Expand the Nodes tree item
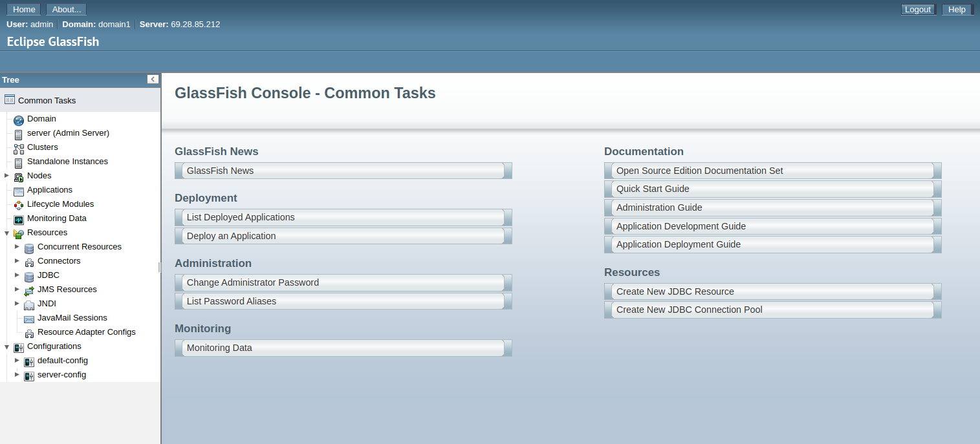The height and width of the screenshot is (444, 980). click(x=6, y=176)
